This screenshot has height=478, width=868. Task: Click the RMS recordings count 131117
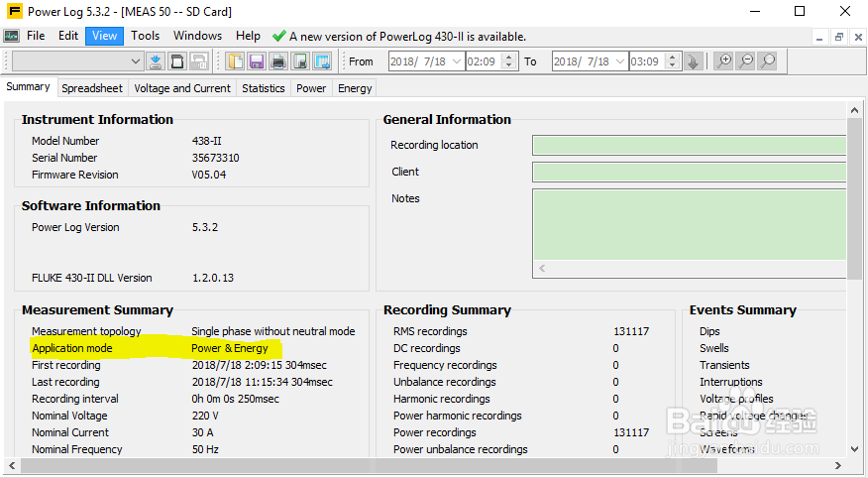coord(631,331)
